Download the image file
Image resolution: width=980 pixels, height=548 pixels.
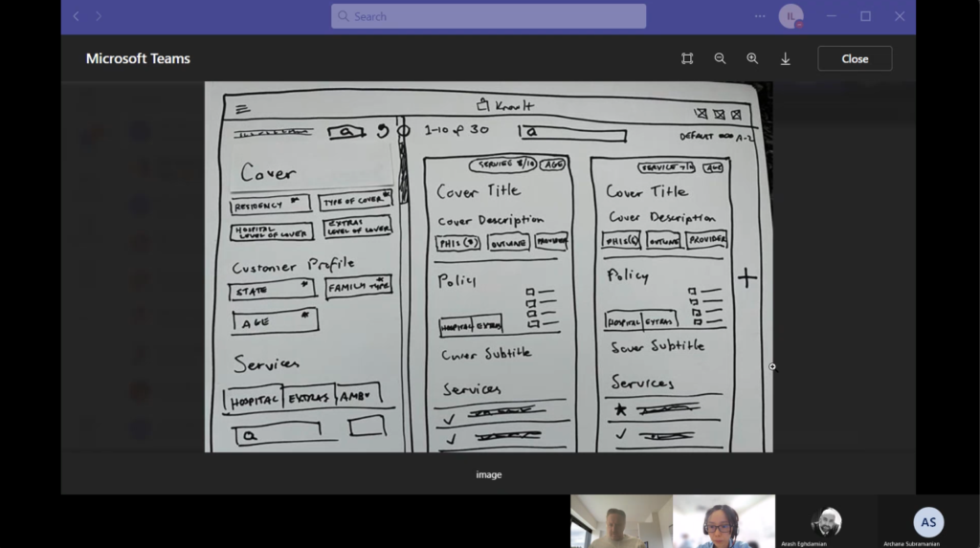785,58
